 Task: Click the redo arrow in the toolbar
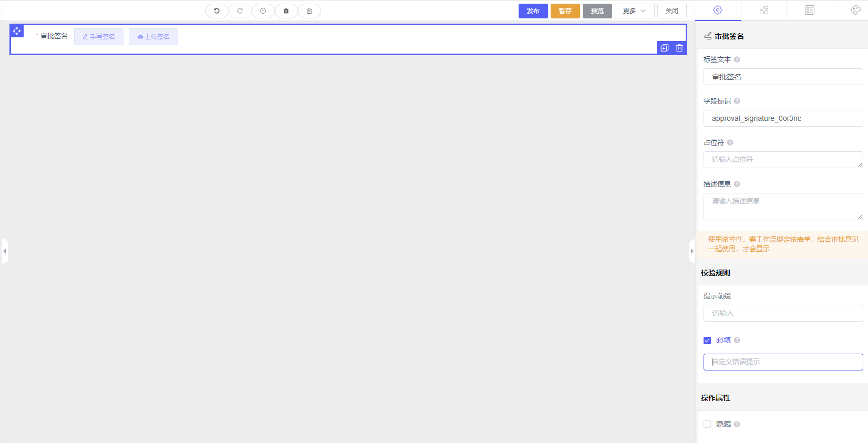tap(240, 11)
